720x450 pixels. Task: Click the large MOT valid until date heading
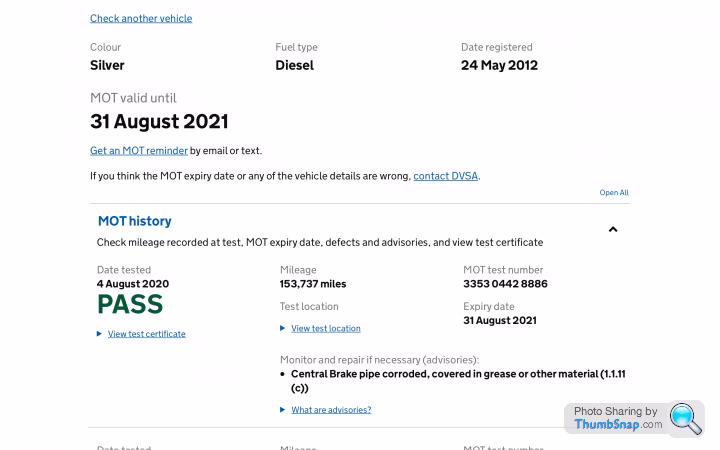click(159, 122)
